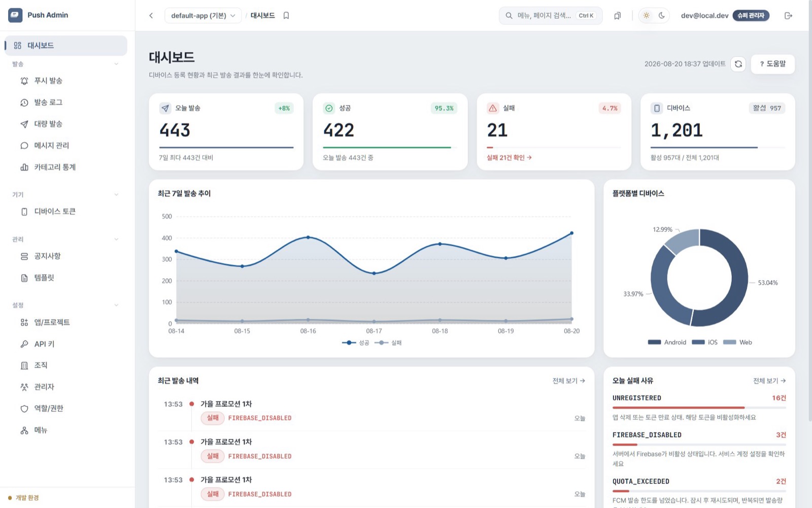Click the back arrow in the header

coord(151,16)
